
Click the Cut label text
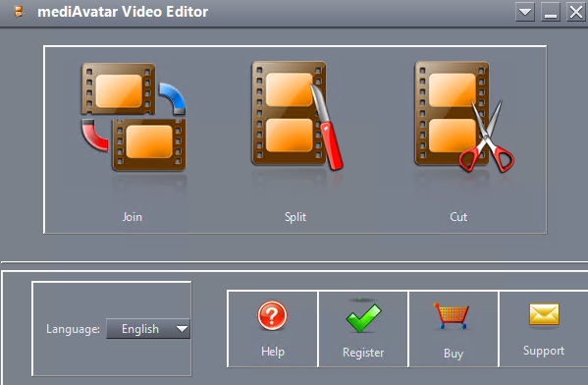[x=458, y=217]
